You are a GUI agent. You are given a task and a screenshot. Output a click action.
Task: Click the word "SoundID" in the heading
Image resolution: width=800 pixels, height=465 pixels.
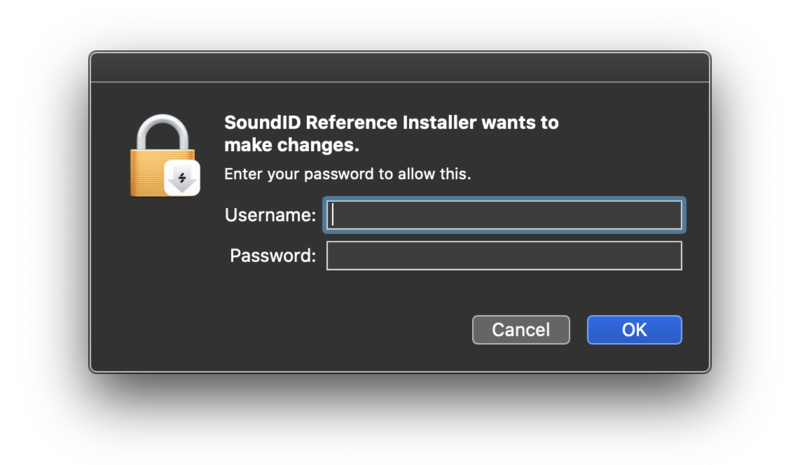point(262,124)
